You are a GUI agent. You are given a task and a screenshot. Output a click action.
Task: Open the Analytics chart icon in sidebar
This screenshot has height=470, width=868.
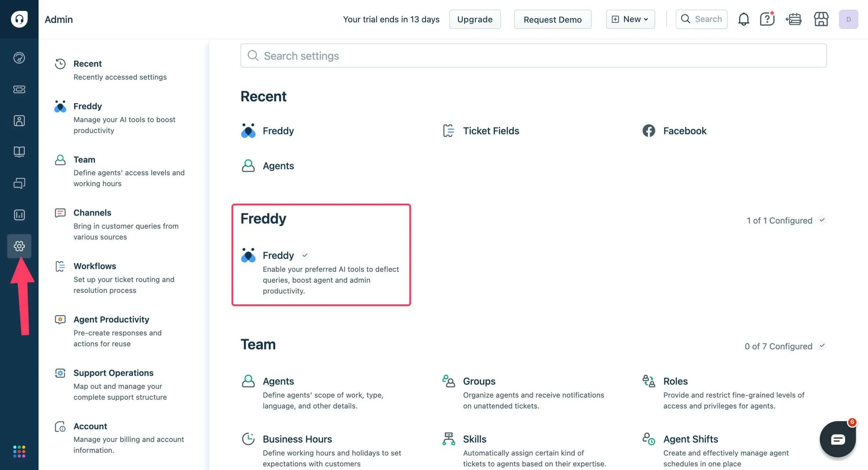click(19, 215)
